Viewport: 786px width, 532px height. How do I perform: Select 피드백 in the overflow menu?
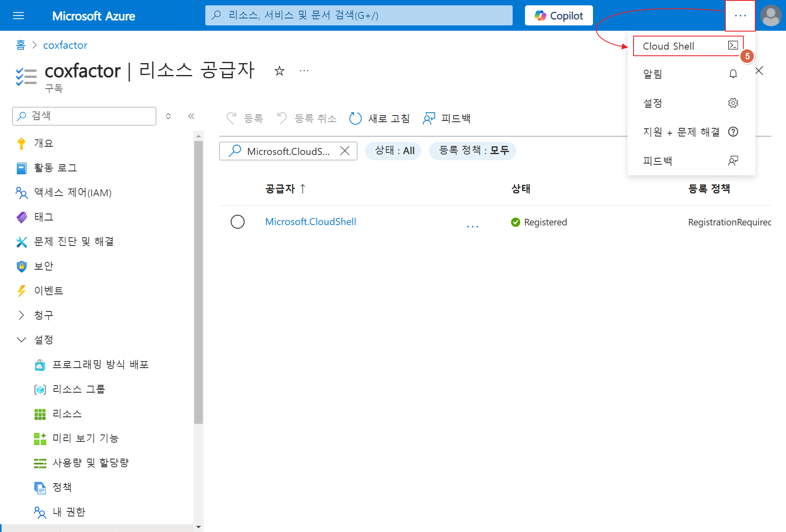[691, 161]
